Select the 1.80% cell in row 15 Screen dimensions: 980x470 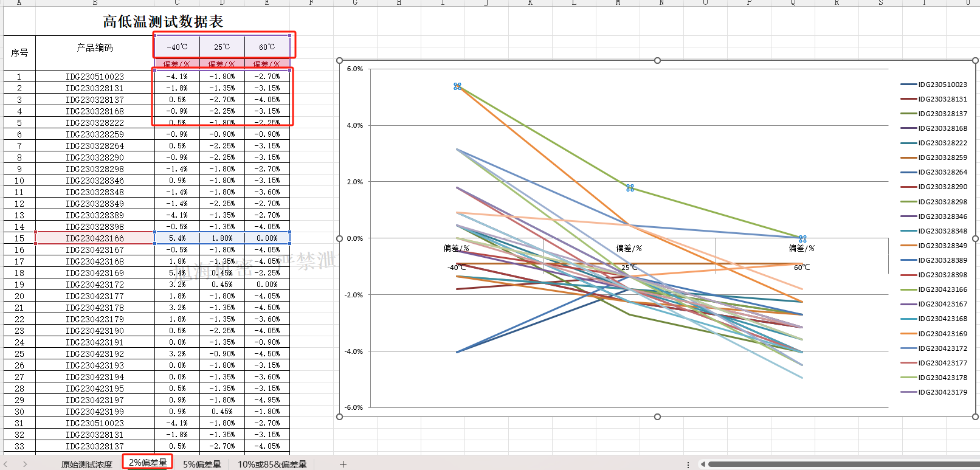(222, 238)
